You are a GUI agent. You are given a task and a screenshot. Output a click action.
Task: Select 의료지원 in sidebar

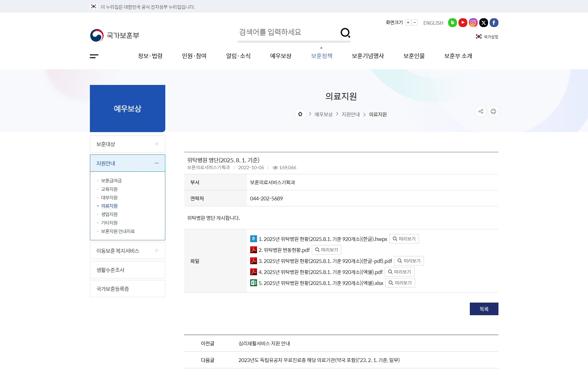click(x=109, y=206)
